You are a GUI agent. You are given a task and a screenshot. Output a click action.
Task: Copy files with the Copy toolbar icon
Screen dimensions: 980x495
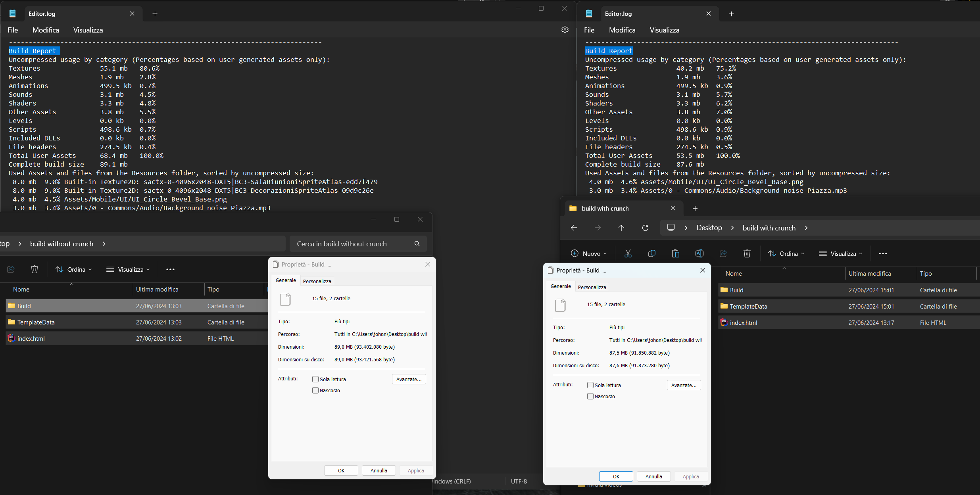click(x=651, y=253)
